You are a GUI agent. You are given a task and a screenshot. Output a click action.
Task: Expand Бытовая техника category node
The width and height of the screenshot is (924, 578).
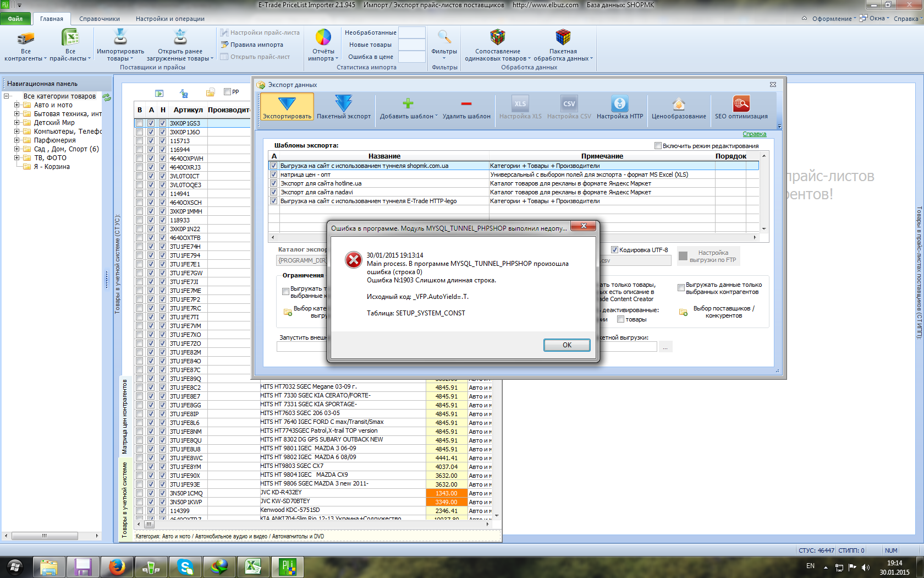16,114
